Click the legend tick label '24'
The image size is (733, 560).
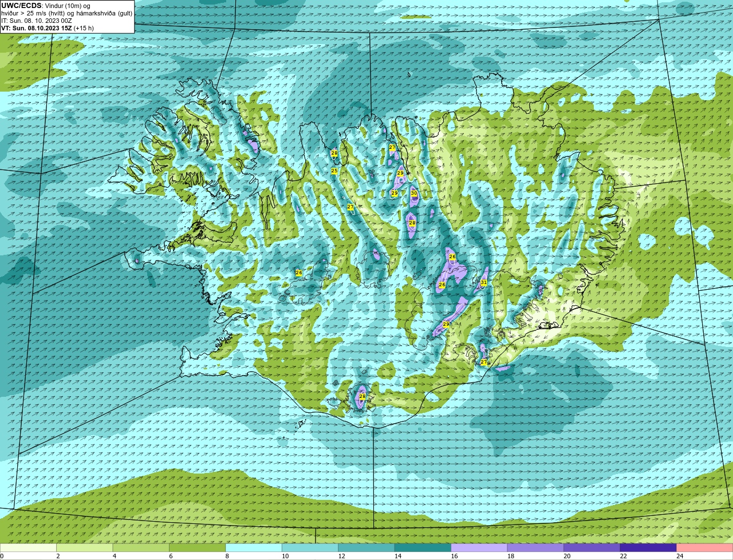pos(680,556)
